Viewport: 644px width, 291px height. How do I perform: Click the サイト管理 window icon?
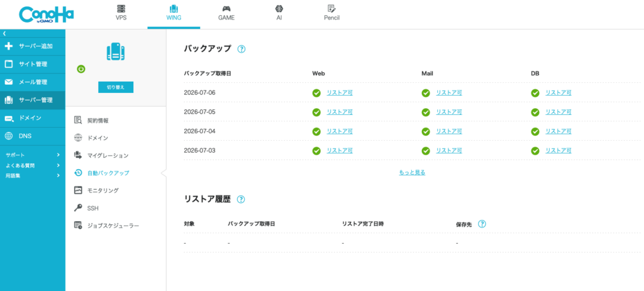(x=9, y=64)
